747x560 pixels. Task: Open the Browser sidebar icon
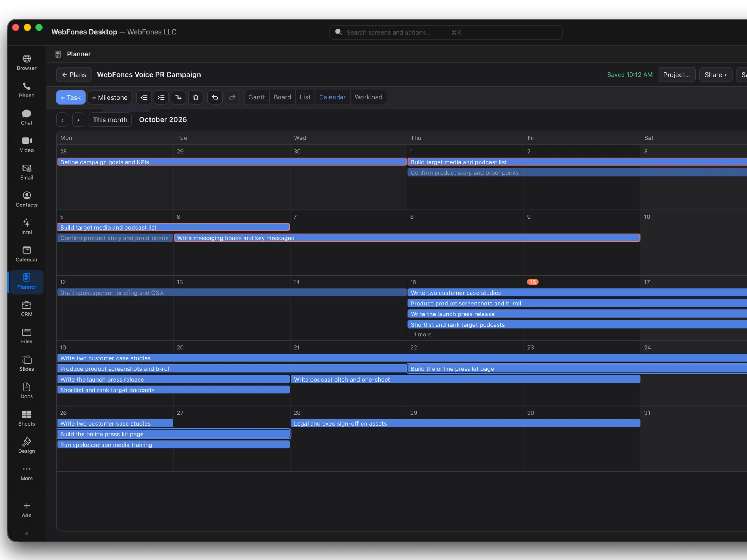pyautogui.click(x=27, y=63)
